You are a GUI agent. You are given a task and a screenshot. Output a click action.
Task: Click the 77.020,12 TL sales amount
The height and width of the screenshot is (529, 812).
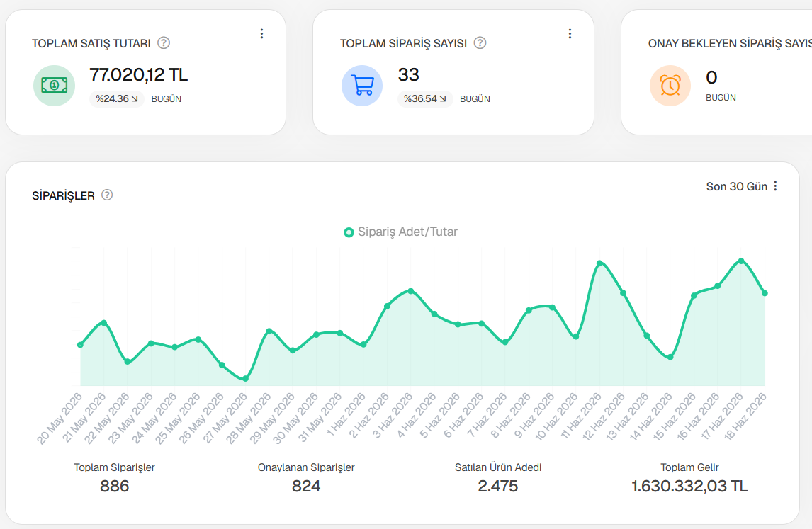139,75
